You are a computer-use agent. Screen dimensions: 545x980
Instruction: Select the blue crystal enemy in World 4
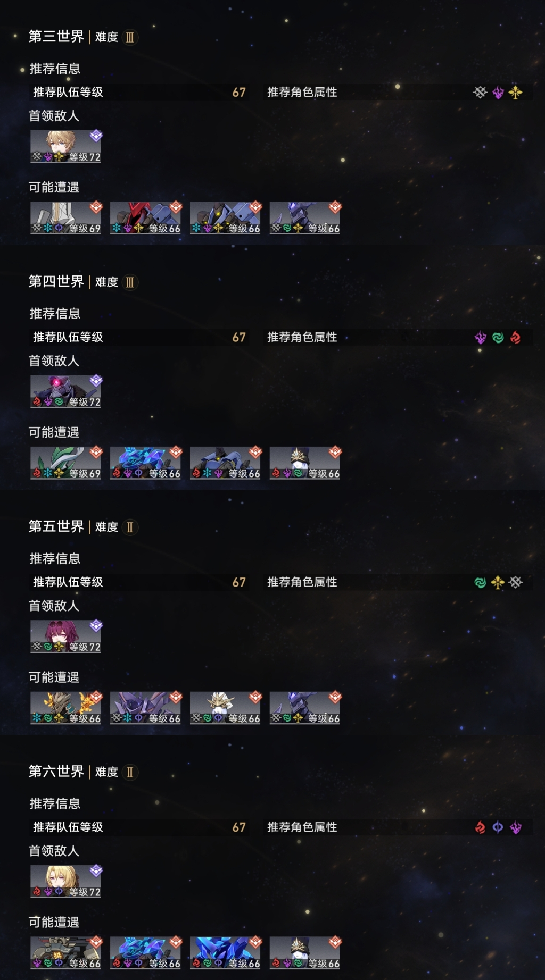tap(145, 463)
